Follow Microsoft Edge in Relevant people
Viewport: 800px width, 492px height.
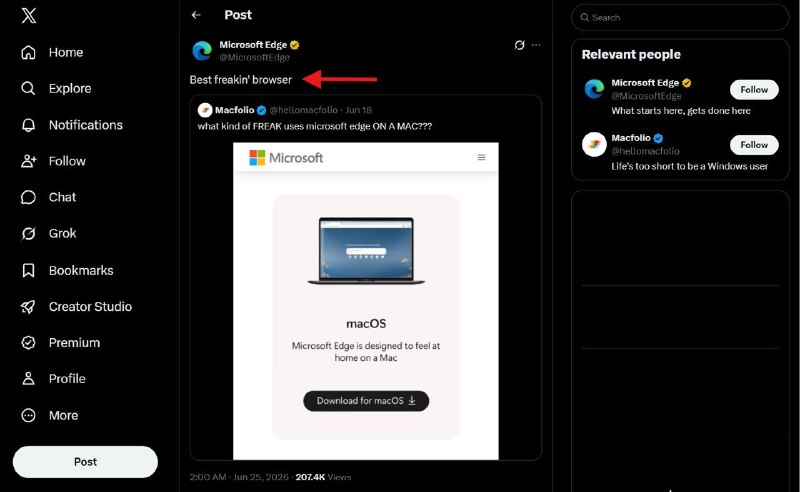point(754,90)
